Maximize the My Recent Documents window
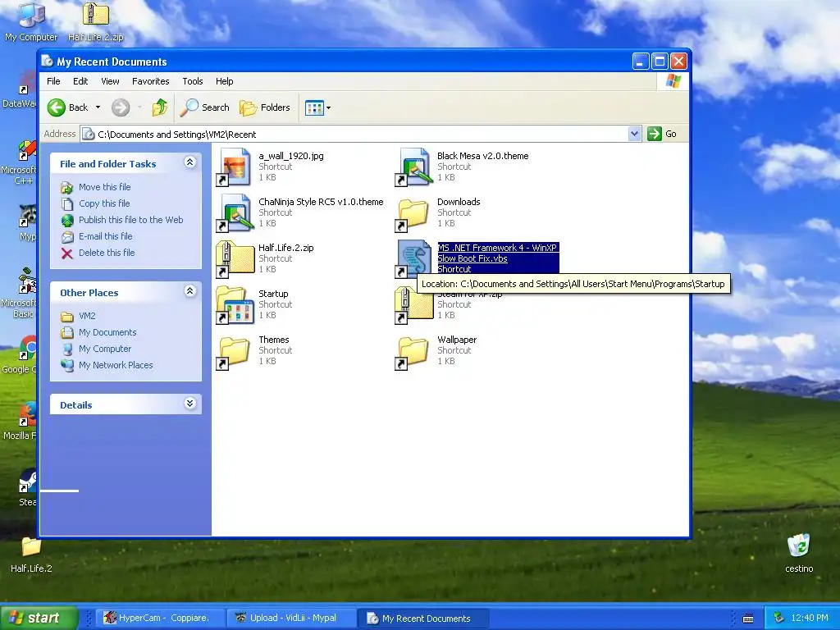Screen dimensions: 840x630 tap(660, 61)
